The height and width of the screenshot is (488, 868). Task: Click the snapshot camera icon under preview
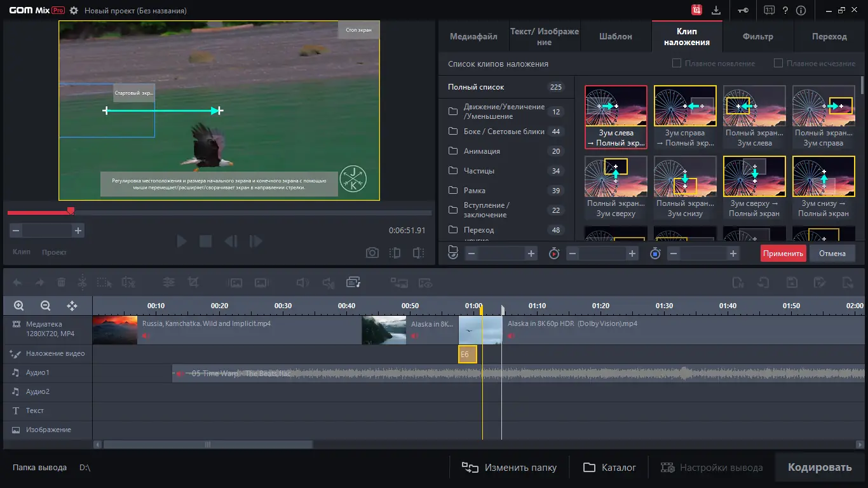[x=372, y=253]
